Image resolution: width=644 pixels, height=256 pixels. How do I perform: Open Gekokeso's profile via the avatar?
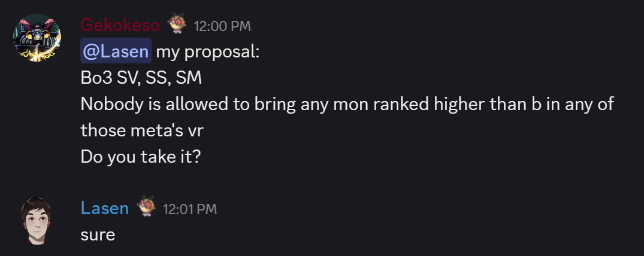(37, 38)
